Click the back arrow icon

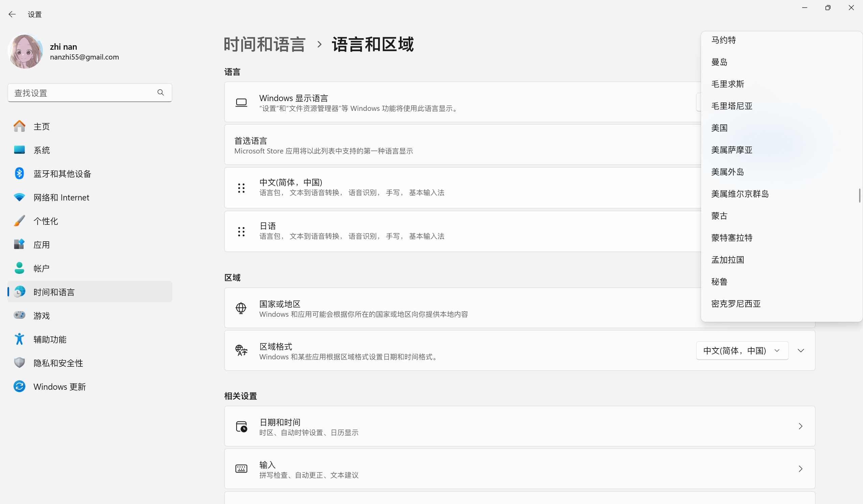[x=12, y=14]
